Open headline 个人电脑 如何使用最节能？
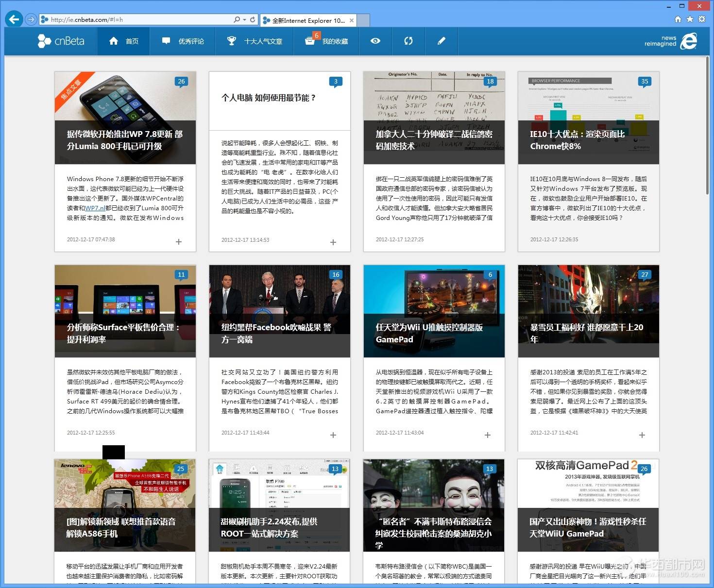 [x=269, y=98]
